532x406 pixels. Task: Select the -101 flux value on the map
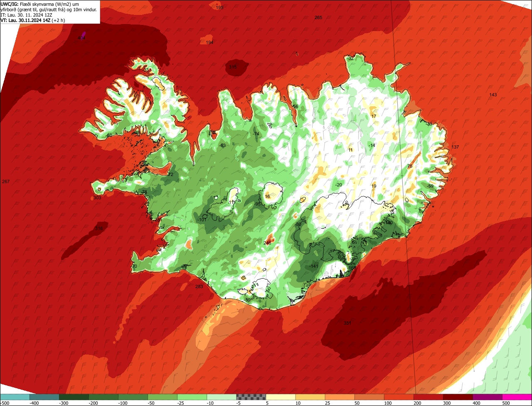click(203, 220)
